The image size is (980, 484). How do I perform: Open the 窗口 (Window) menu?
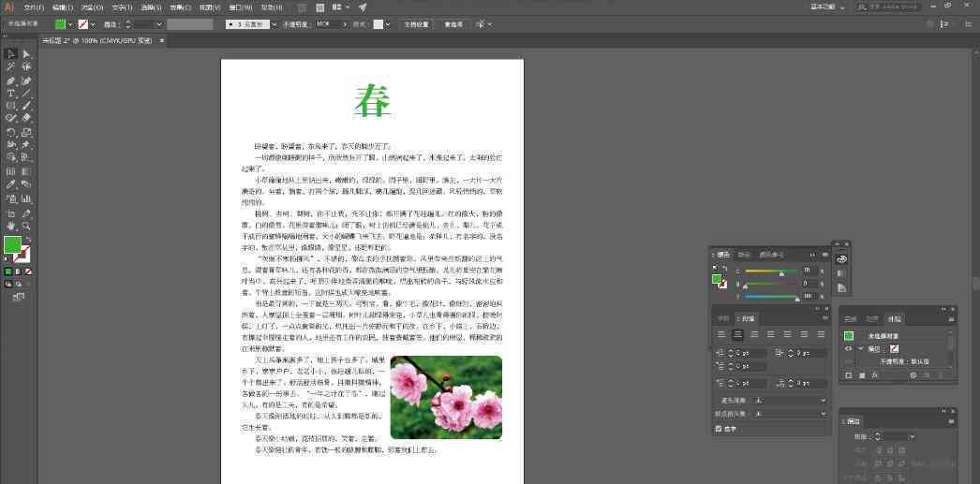[240, 7]
